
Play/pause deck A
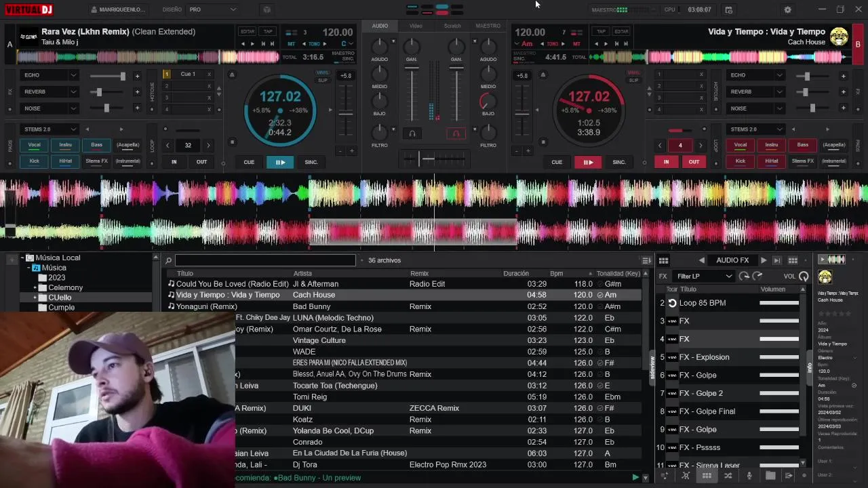pyautogui.click(x=279, y=162)
